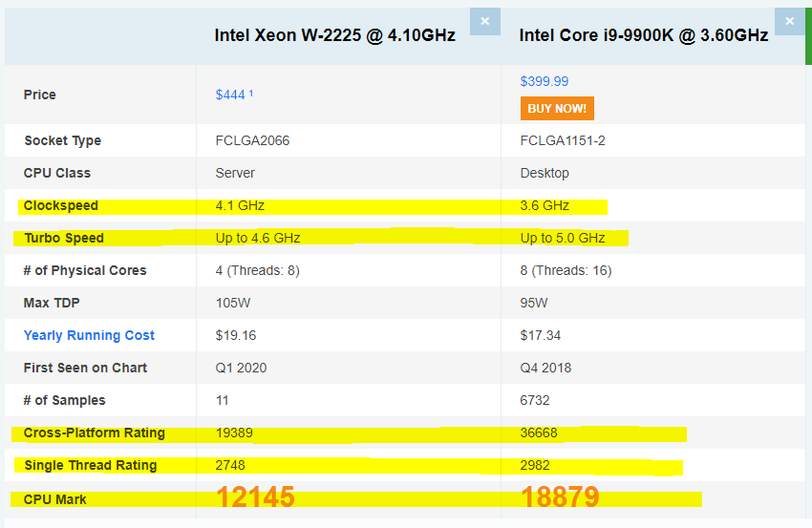Open the Yearly Running Cost link
This screenshot has width=812, height=528.
click(x=89, y=335)
